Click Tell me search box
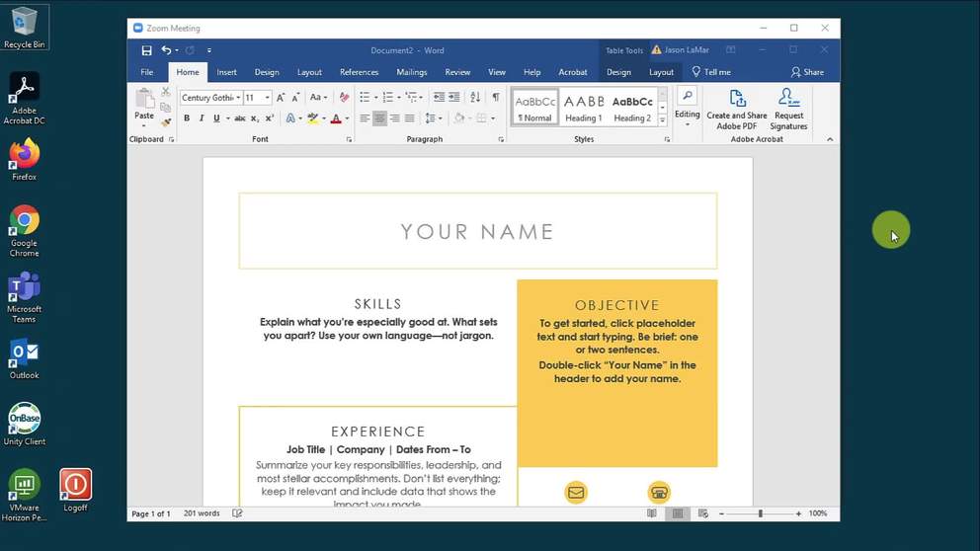Screen dimensions: 980x551 (x=710, y=72)
